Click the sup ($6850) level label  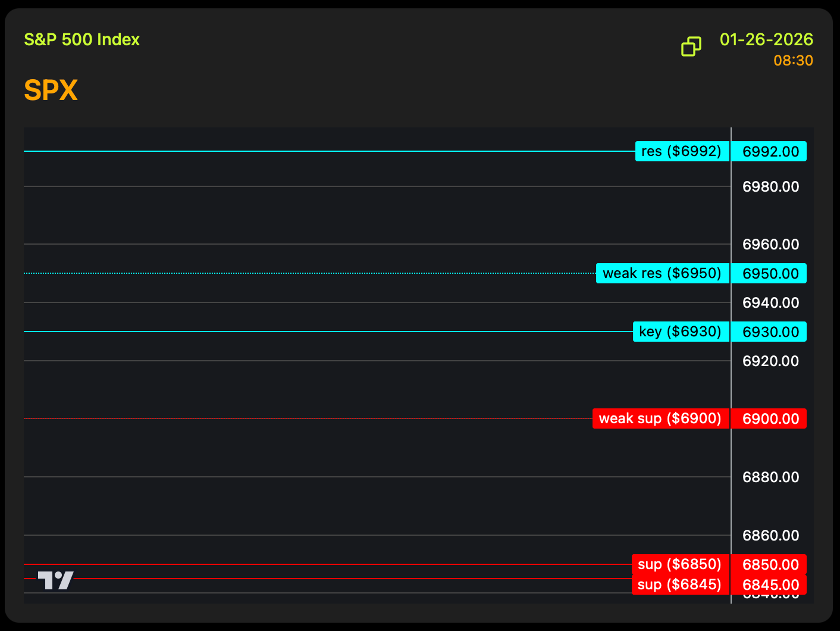point(680,564)
